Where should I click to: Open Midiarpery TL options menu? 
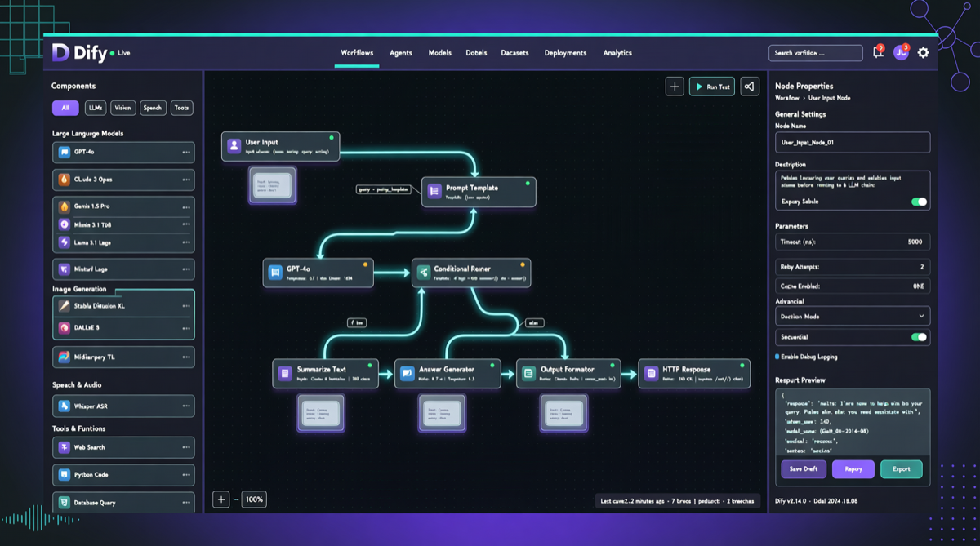point(186,357)
